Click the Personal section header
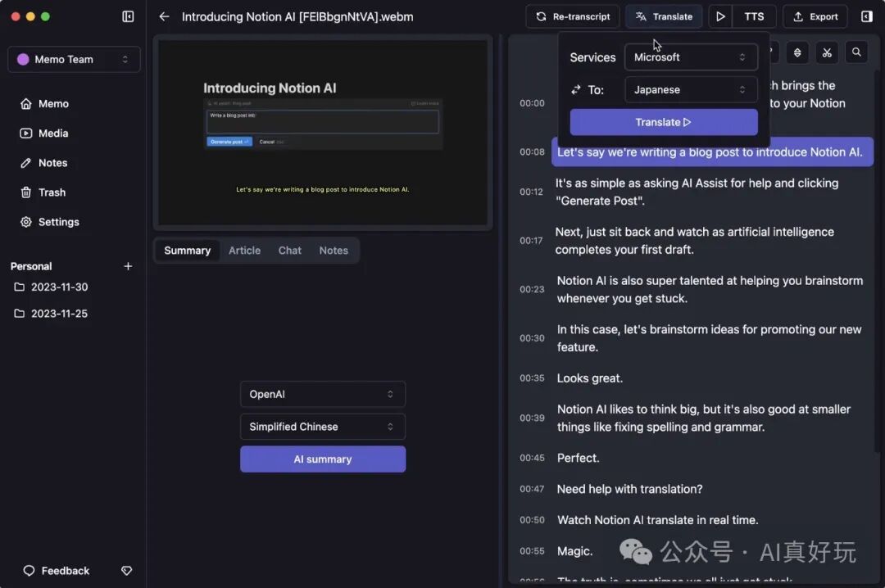The width and height of the screenshot is (885, 588). tap(31, 266)
